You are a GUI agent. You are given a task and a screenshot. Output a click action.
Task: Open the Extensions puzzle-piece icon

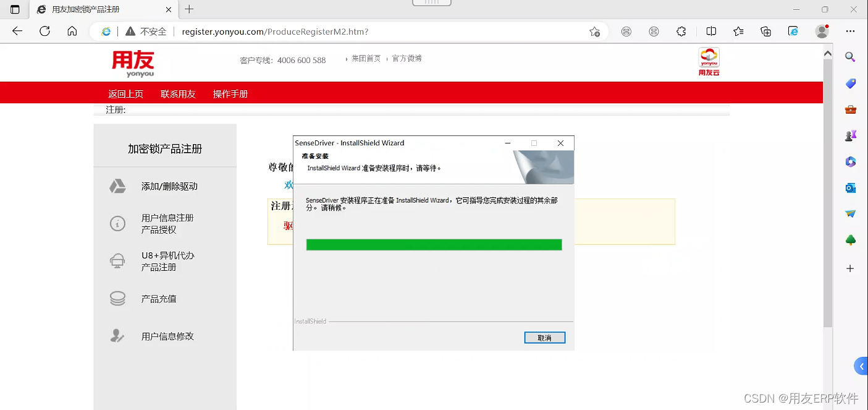(681, 32)
